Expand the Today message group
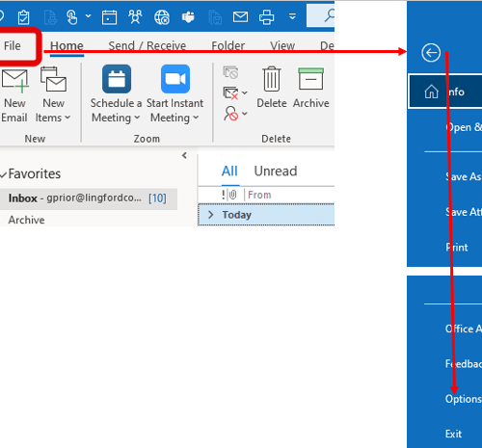The width and height of the screenshot is (482, 448). 211,215
